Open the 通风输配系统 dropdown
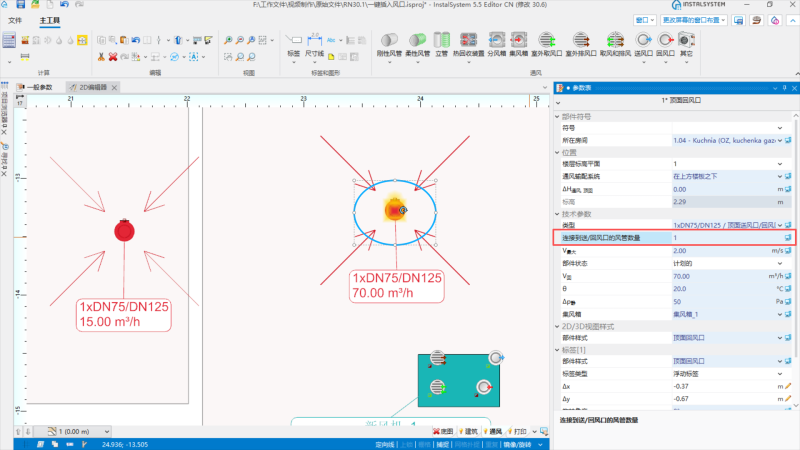This screenshot has width=800, height=450. click(x=780, y=177)
